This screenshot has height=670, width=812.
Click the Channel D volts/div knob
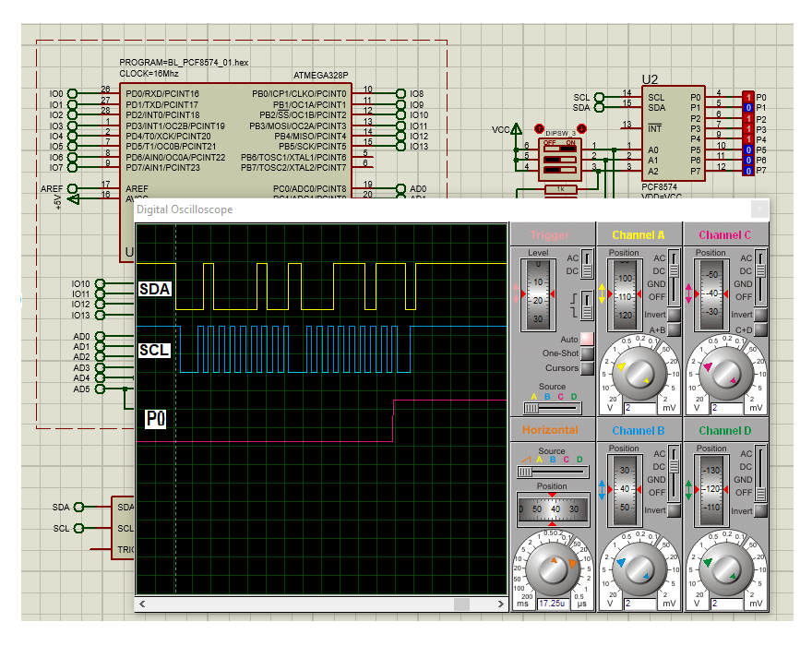click(x=725, y=568)
